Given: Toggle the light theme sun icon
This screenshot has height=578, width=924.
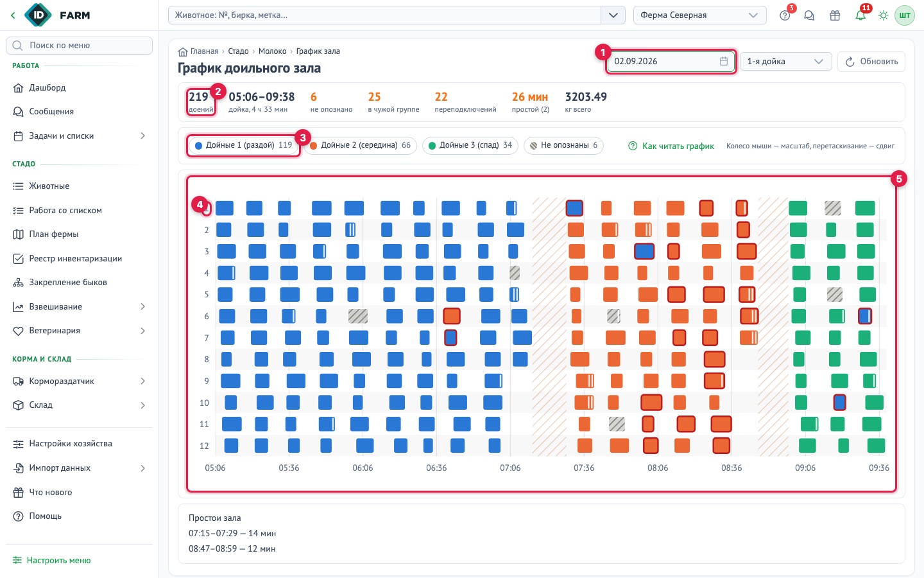Looking at the screenshot, I should 884,15.
